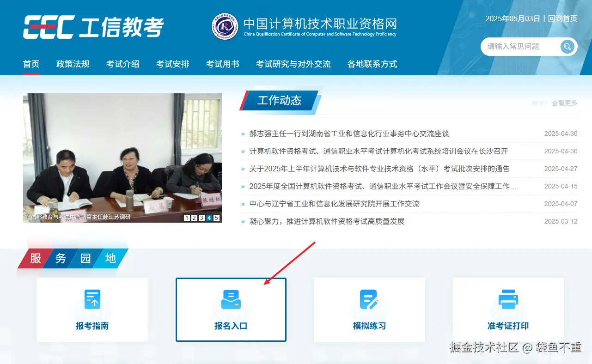Click the 模拟练习 label text
The height and width of the screenshot is (364, 592).
369,326
